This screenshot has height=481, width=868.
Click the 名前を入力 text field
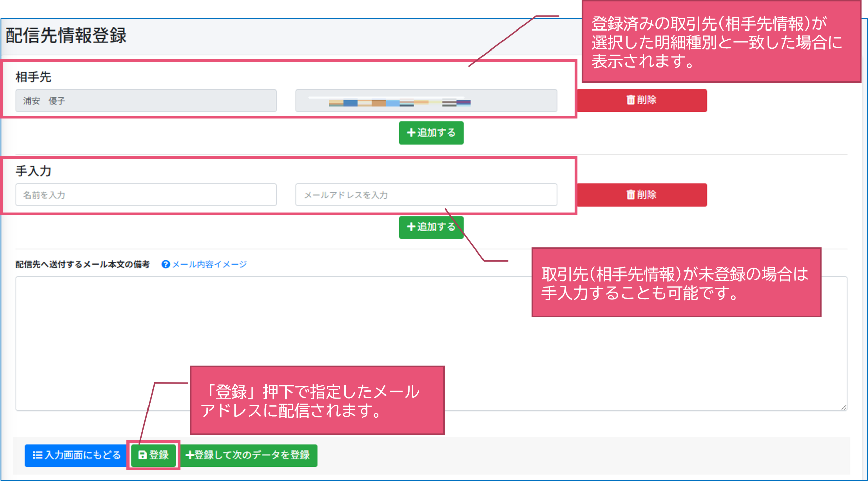coord(146,195)
